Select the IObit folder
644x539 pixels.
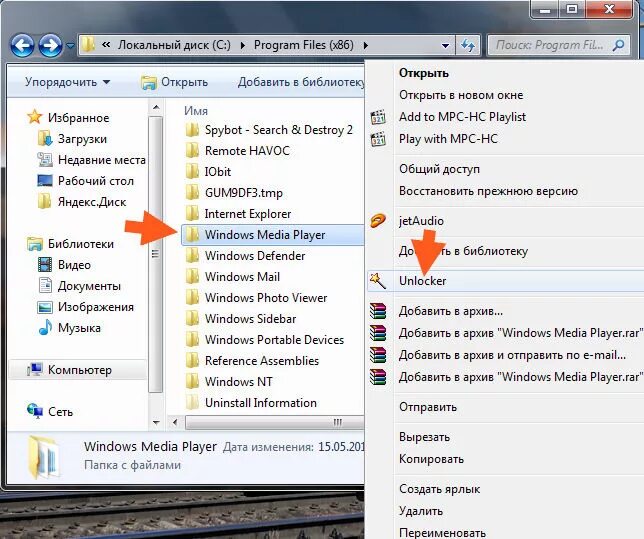click(207, 172)
